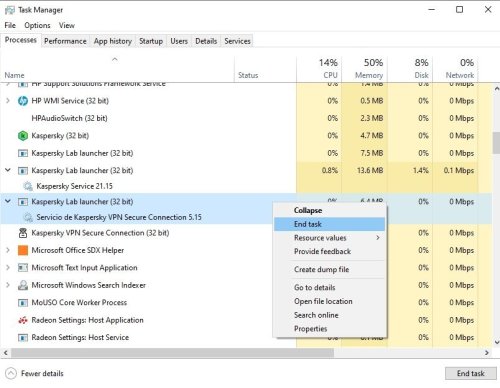Switch to the Details tab

206,41
